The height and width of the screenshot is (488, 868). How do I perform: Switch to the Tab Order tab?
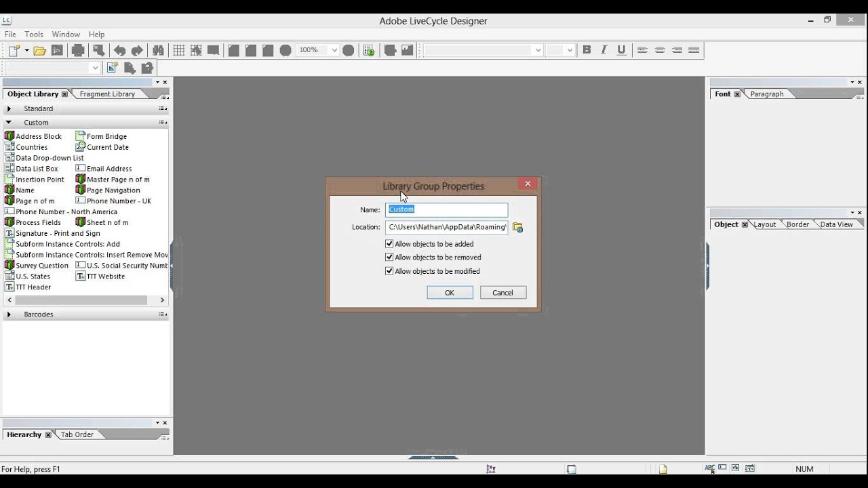(x=77, y=434)
